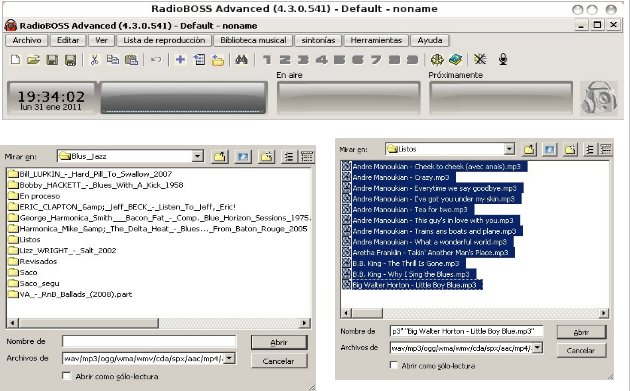The height and width of the screenshot is (391, 630).
Task: Create new folder in Listos dialog
Action: tap(570, 149)
